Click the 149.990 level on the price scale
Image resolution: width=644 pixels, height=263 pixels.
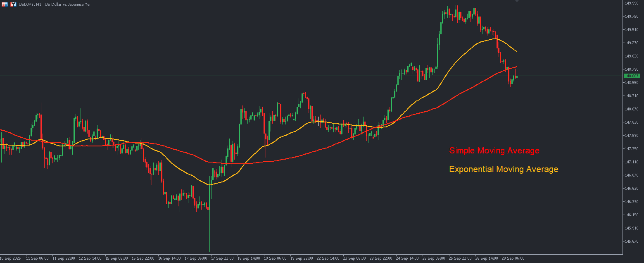click(632, 3)
